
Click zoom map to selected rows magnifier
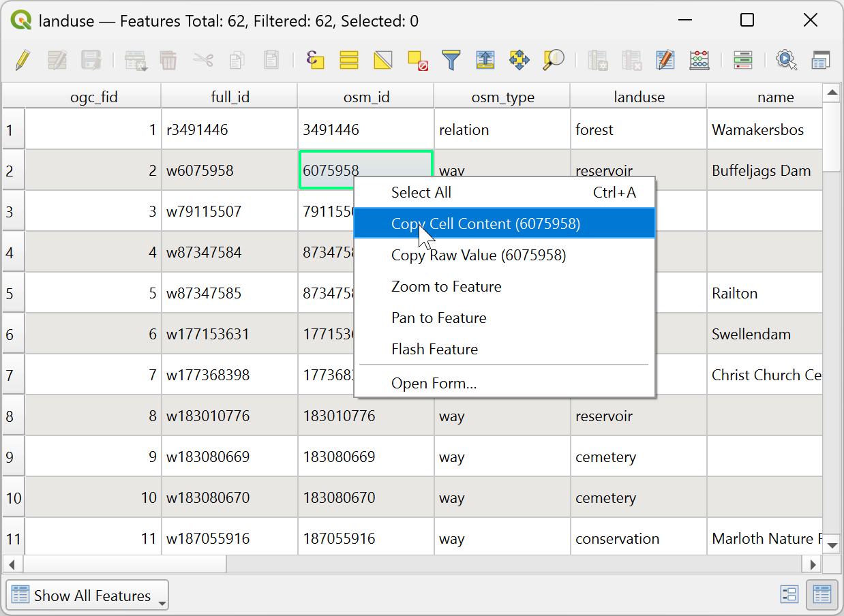point(554,60)
